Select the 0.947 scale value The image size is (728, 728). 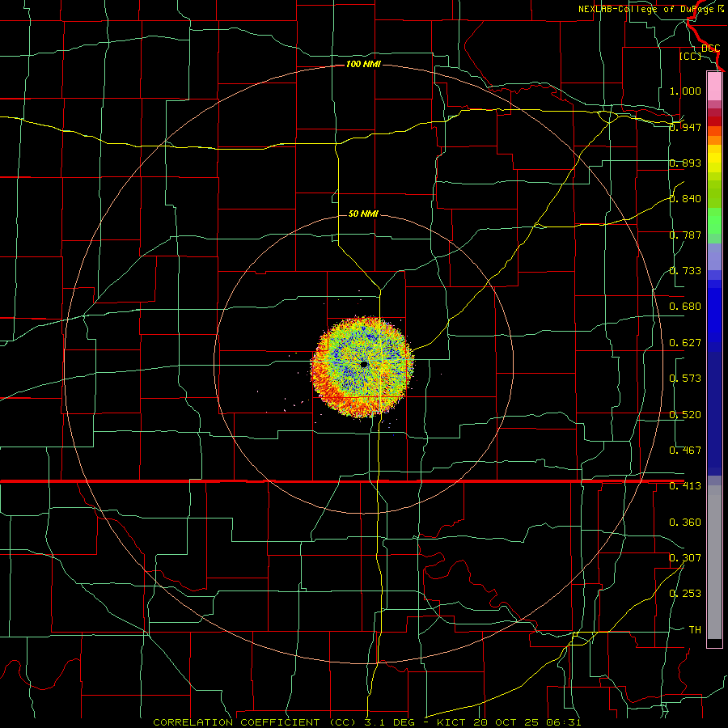[685, 127]
